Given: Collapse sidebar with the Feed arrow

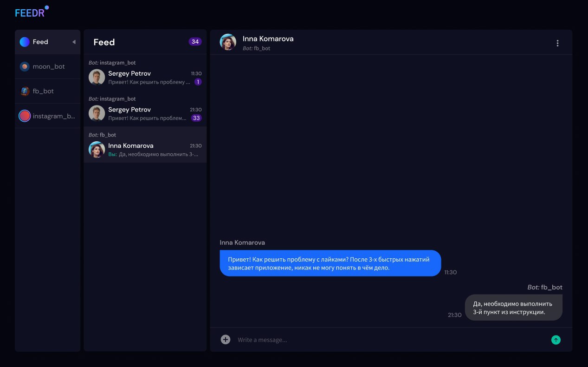Looking at the screenshot, I should click(x=74, y=42).
